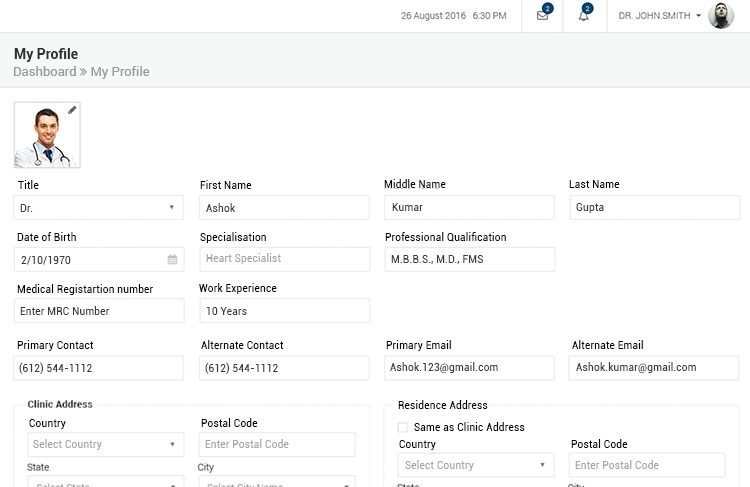Open the DR. JOHN.SMITH account menu
Screen dimensions: 750x487
tap(660, 15)
